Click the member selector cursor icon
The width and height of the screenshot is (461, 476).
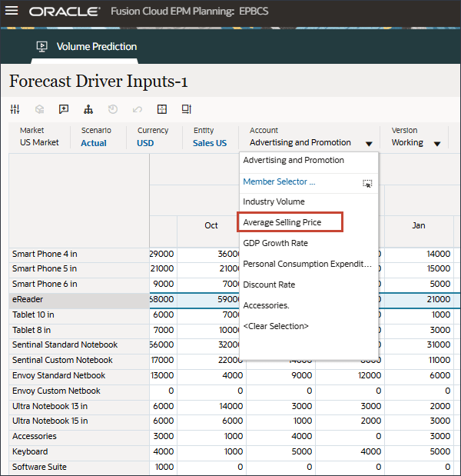pyautogui.click(x=367, y=183)
